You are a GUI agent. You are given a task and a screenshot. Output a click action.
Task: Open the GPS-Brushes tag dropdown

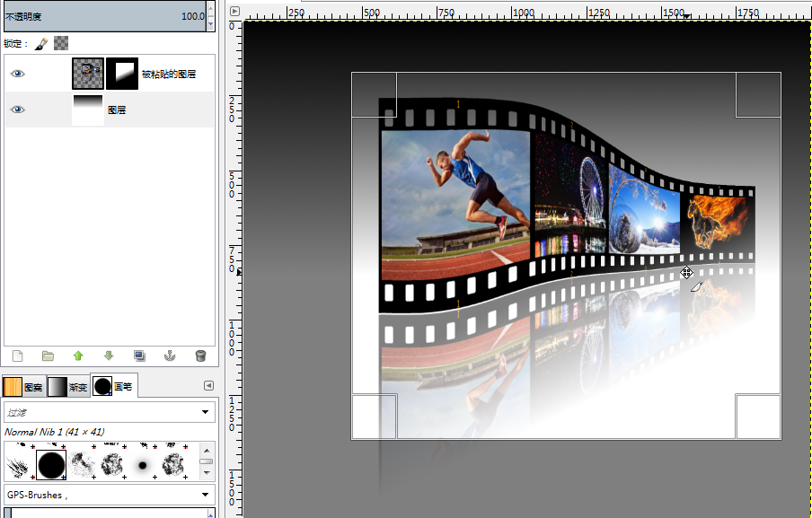205,495
